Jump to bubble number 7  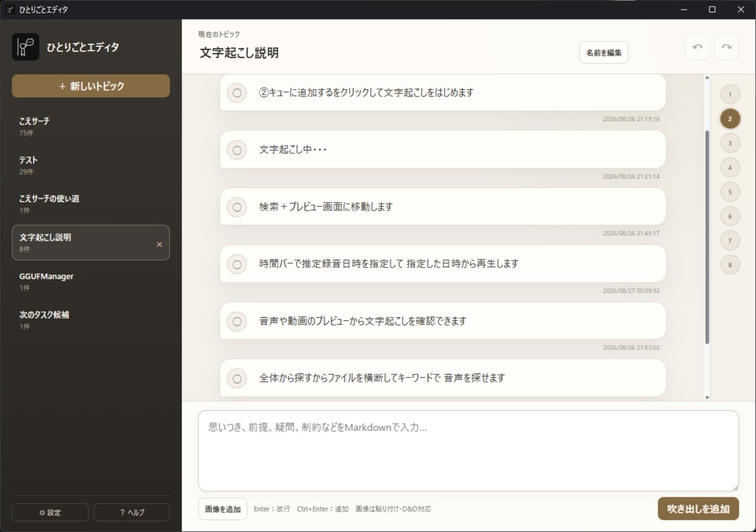point(730,241)
